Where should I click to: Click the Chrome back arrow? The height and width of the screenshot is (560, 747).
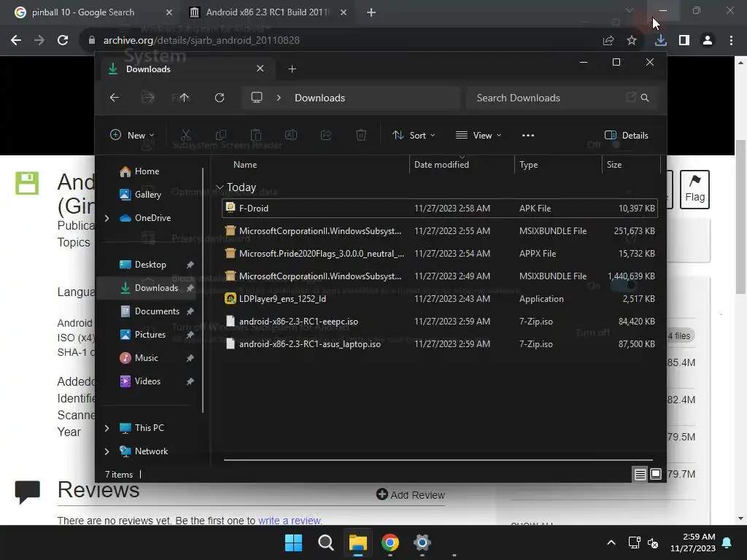(x=16, y=41)
